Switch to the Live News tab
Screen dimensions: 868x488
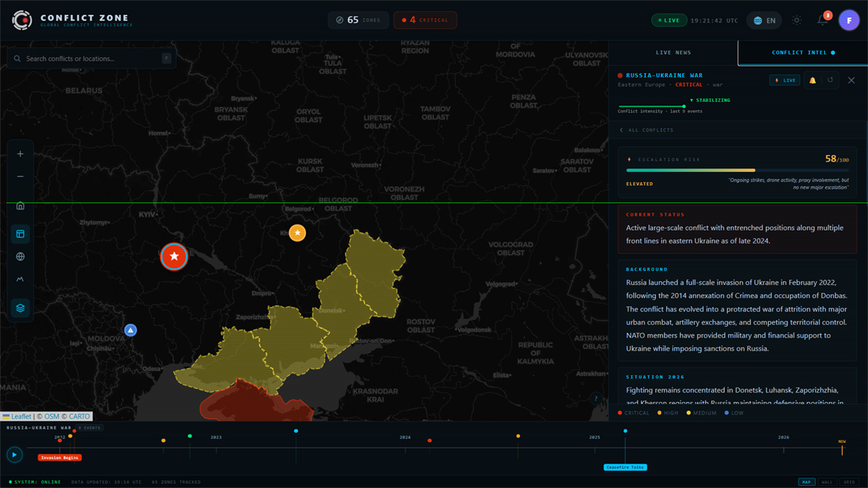pyautogui.click(x=673, y=53)
